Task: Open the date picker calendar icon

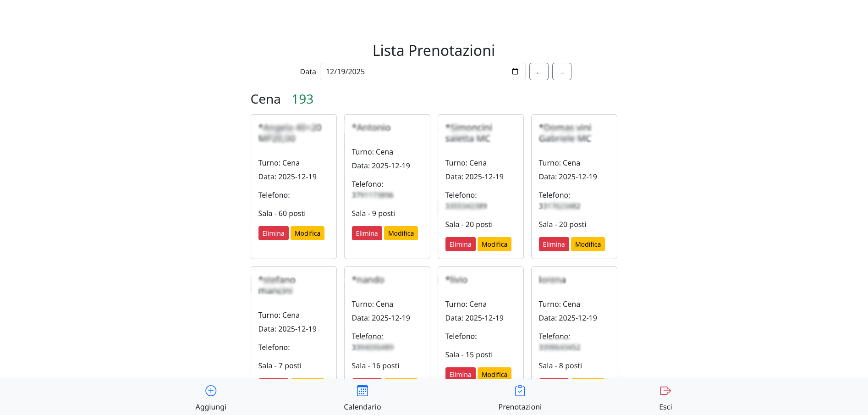Action: 515,72
